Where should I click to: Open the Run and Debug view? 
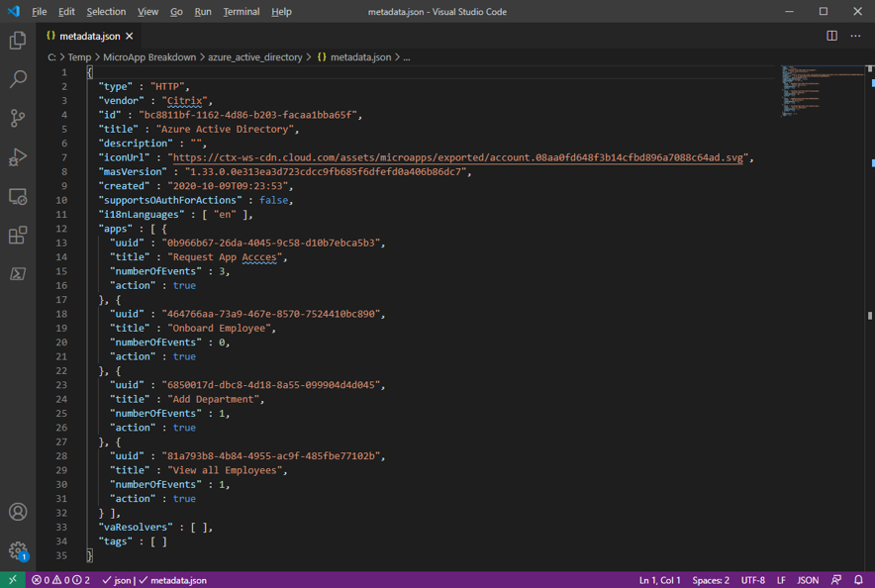click(17, 157)
